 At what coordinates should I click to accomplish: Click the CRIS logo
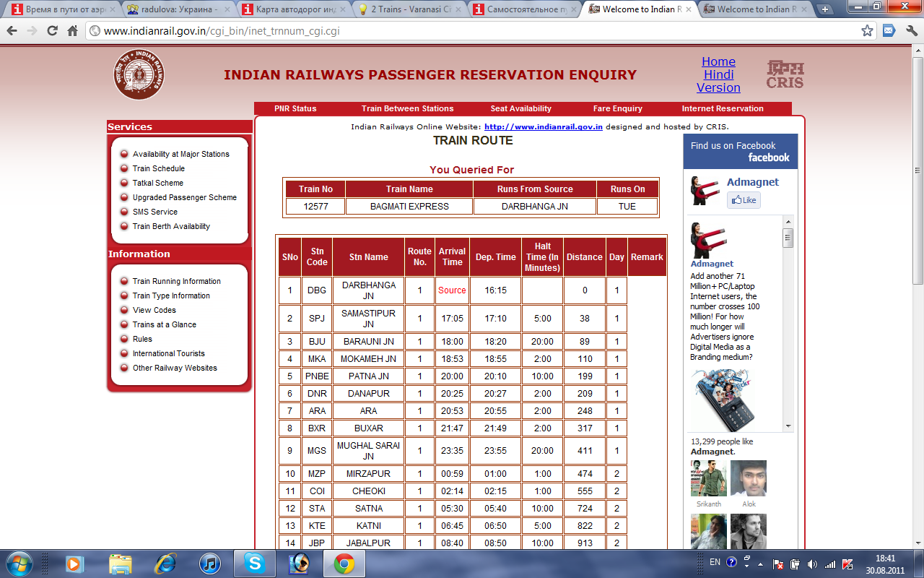(785, 74)
